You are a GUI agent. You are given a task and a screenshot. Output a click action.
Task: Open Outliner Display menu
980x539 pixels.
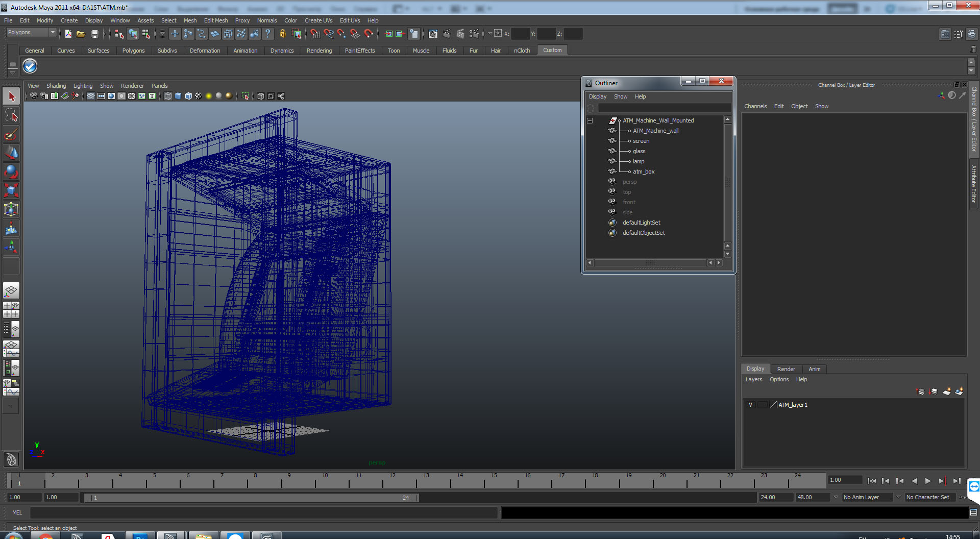point(598,96)
